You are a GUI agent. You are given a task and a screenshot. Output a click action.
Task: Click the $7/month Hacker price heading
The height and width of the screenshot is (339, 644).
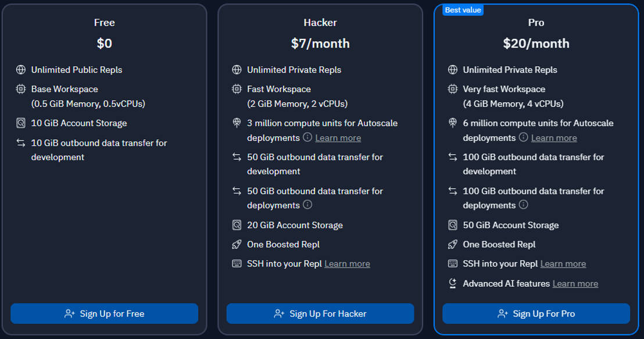(320, 44)
